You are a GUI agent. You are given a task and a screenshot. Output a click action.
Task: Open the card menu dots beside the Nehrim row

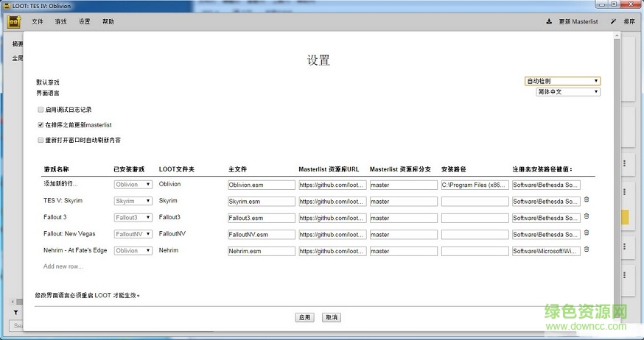pos(624,247)
